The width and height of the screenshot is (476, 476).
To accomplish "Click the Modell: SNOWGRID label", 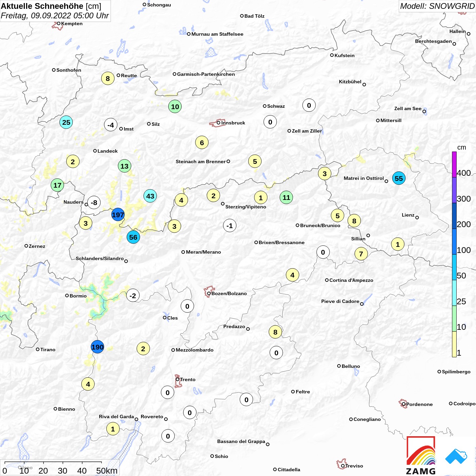I will click(437, 6).
